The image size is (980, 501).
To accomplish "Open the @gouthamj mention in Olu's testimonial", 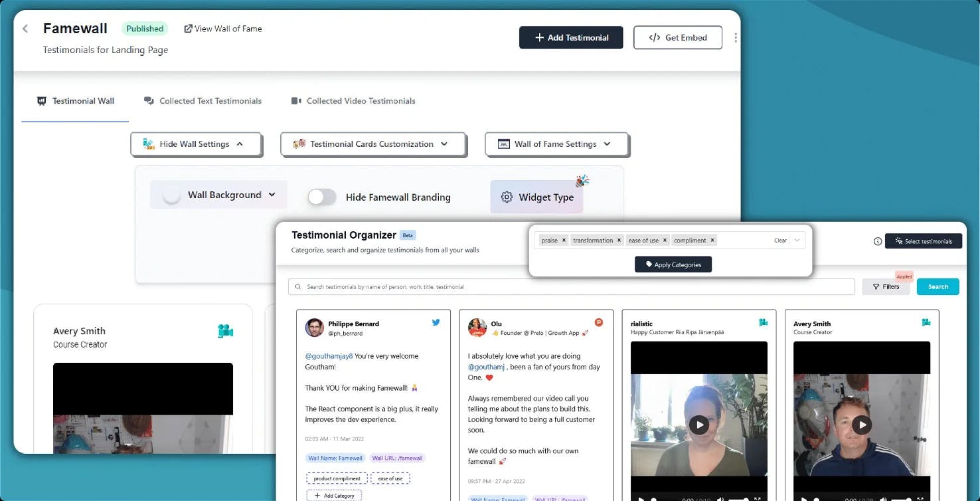I will 487,367.
